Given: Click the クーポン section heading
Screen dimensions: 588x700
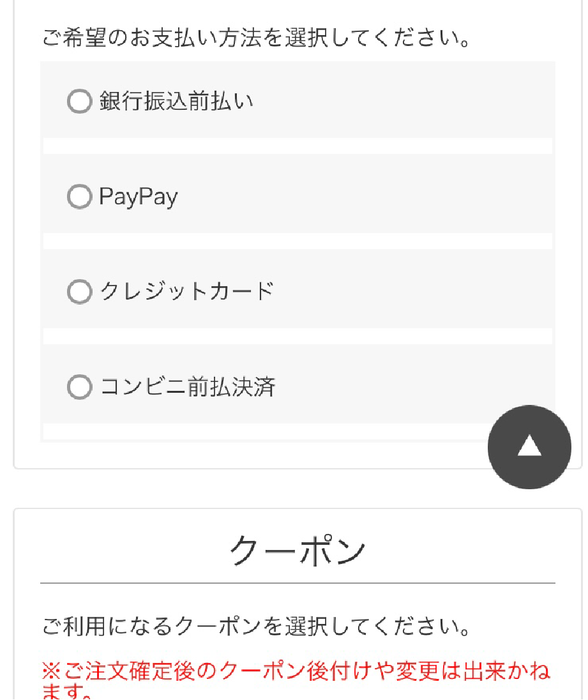Looking at the screenshot, I should 298,550.
